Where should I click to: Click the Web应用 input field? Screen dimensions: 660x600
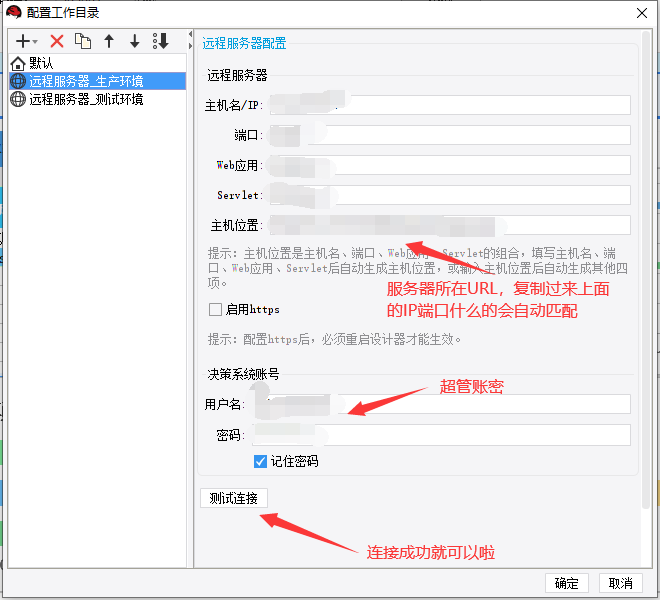(450, 165)
